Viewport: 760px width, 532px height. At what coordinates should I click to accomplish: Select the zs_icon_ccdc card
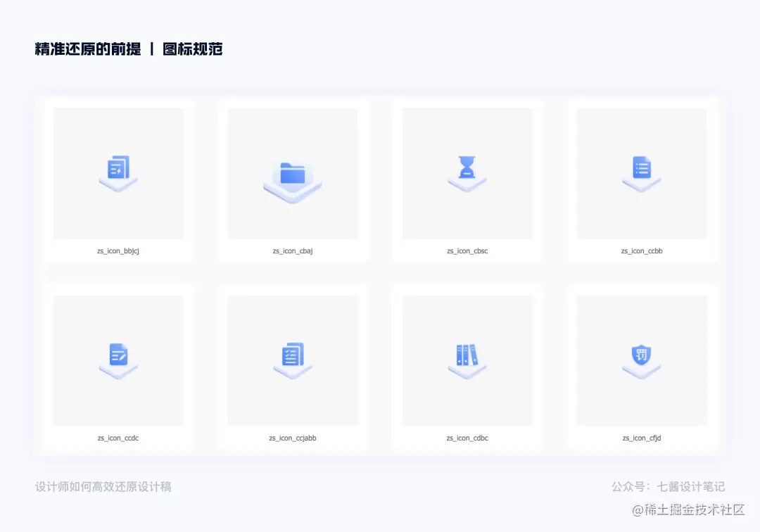pos(118,366)
